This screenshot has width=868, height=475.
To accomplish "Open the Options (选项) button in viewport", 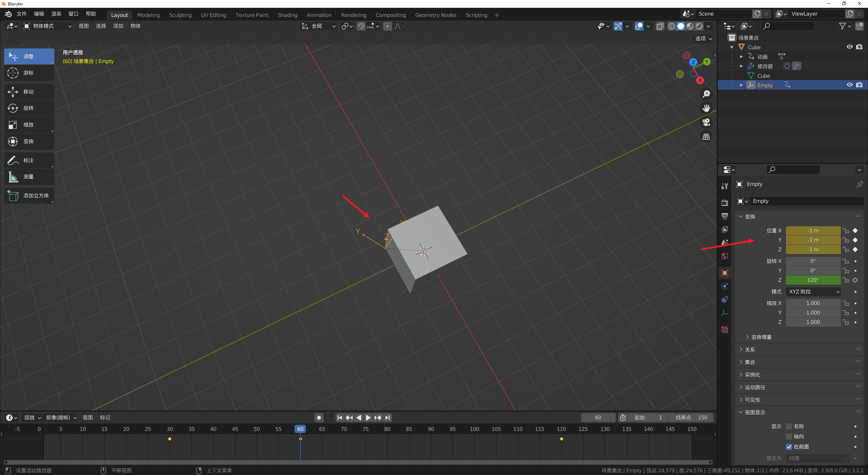I will (x=703, y=38).
